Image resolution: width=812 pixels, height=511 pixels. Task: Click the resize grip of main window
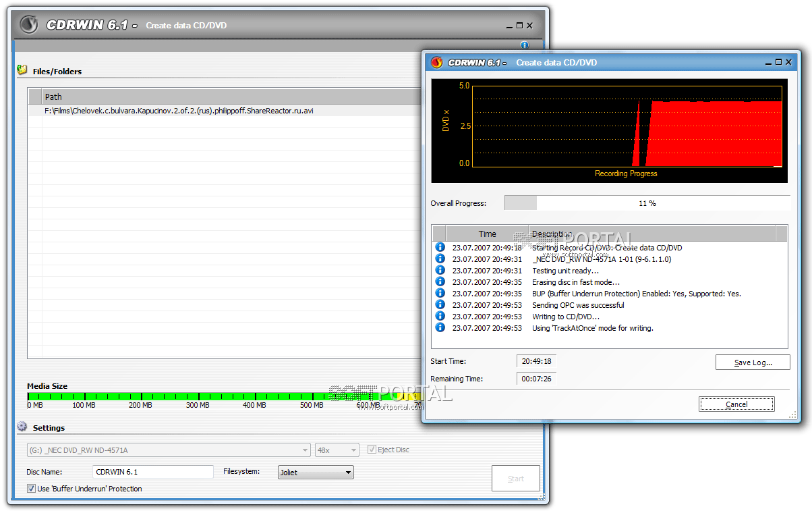[542, 497]
